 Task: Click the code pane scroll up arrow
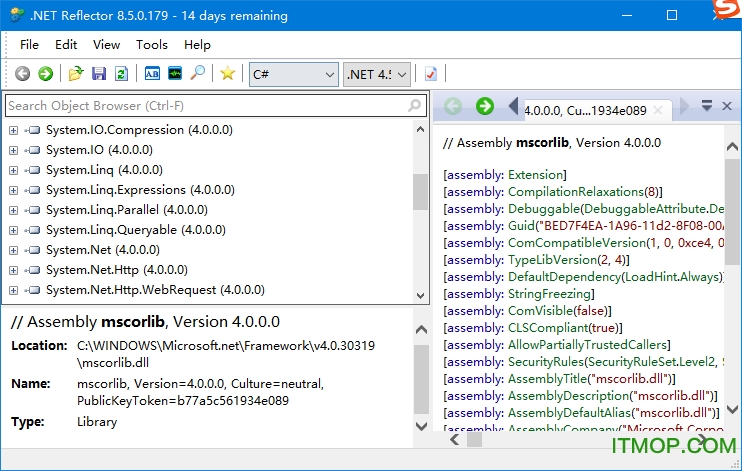(x=733, y=147)
